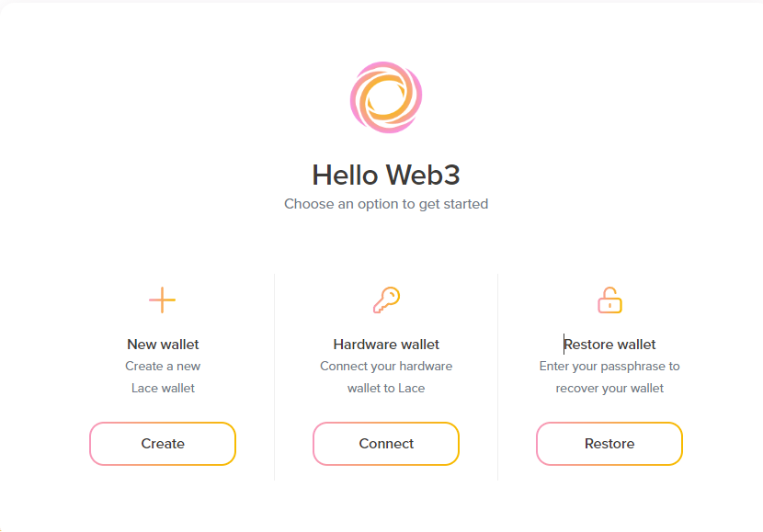
Task: Click divider between Hardware and Restore wallet
Action: click(x=497, y=377)
